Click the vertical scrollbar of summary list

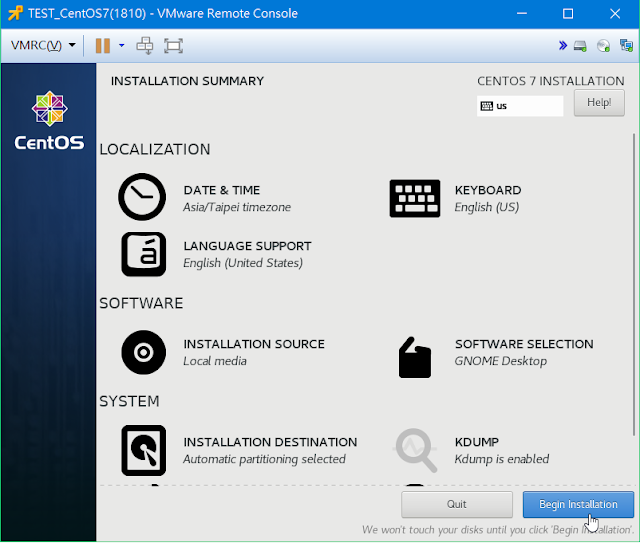[634, 286]
